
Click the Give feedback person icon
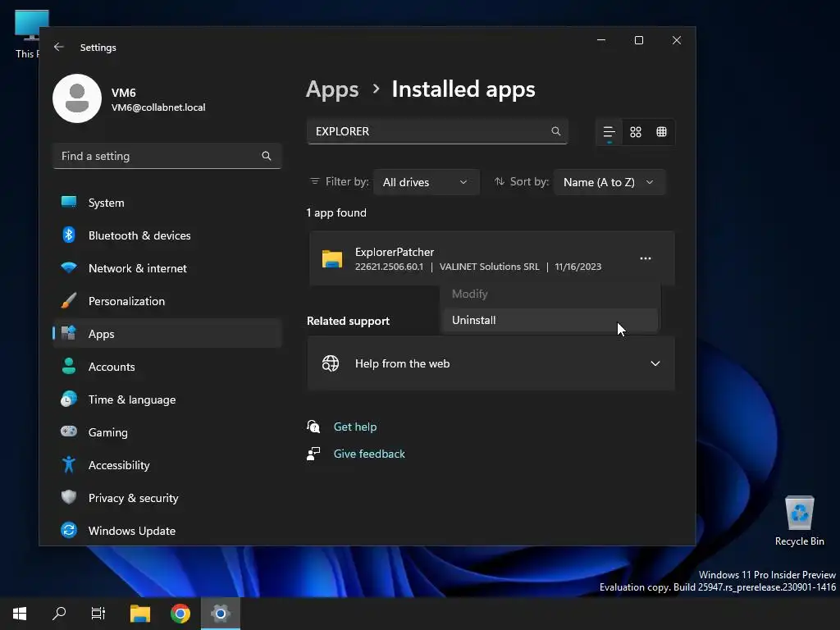313,454
